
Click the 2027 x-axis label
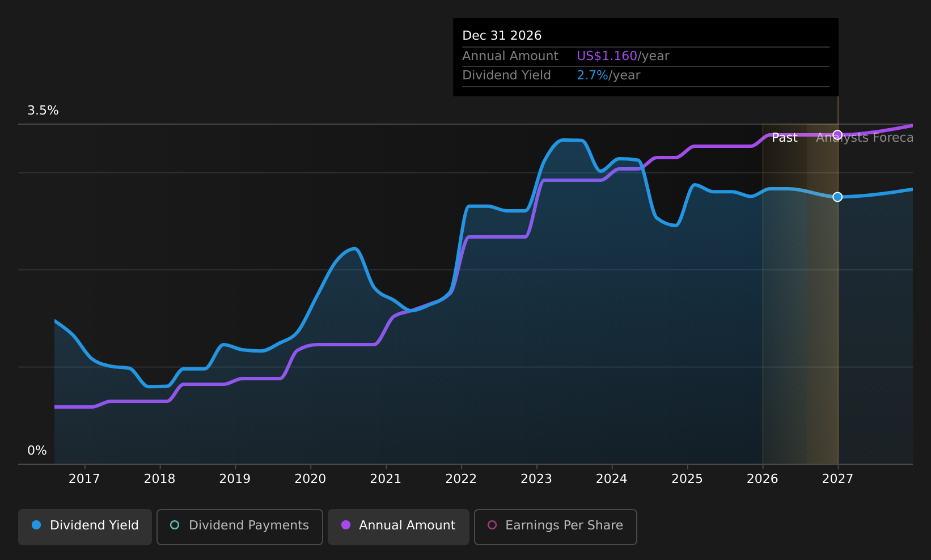click(837, 479)
